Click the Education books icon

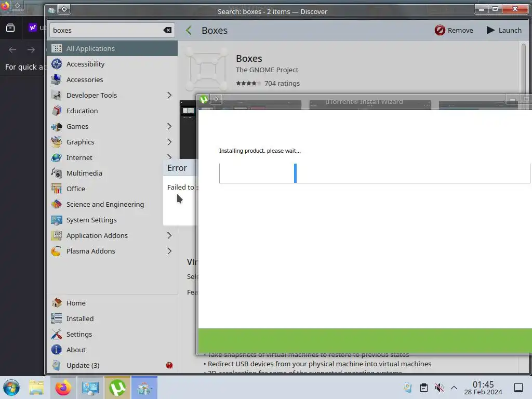tap(56, 111)
